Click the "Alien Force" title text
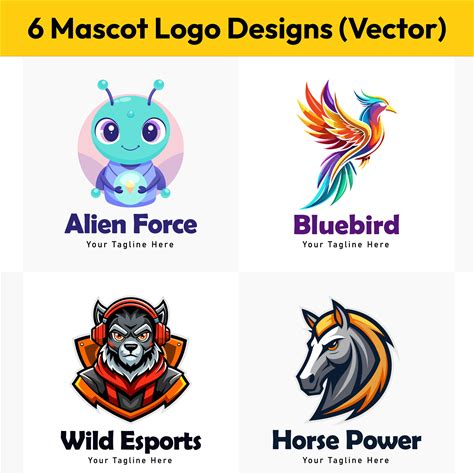Viewport: 474px width, 474px height. [x=131, y=224]
